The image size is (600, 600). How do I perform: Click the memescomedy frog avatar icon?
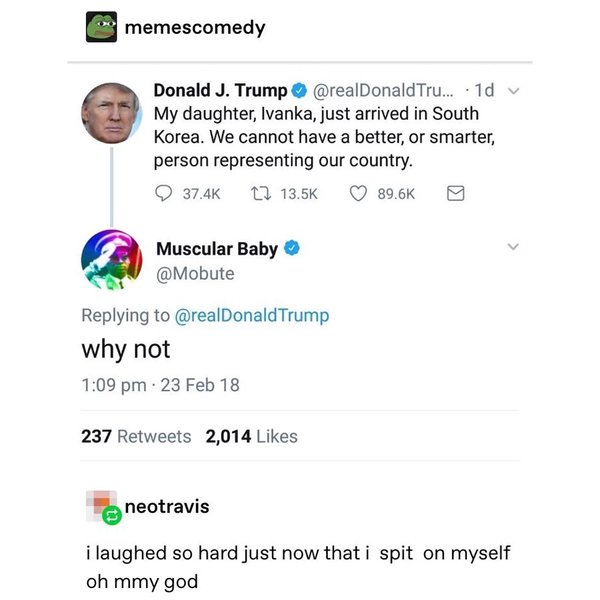[x=101, y=27]
